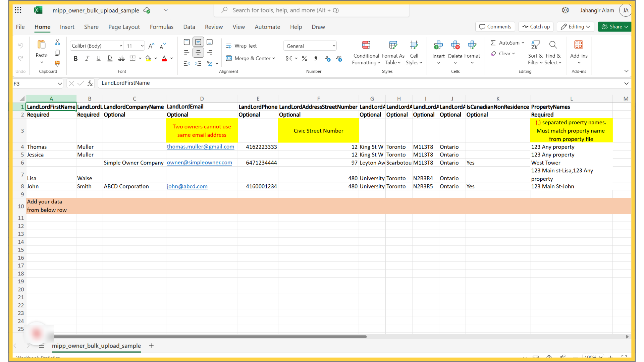Viewport: 644px width, 362px height.
Task: Click the comma style icon
Action: [x=316, y=58]
